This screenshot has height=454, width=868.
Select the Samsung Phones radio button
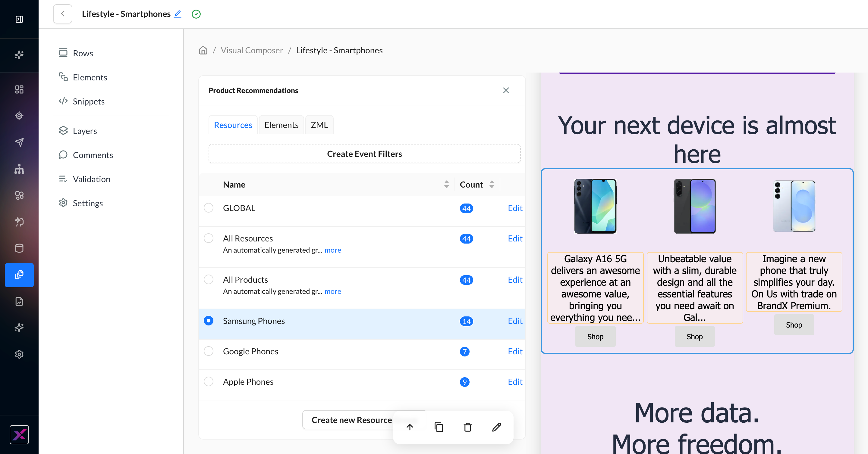coord(209,321)
